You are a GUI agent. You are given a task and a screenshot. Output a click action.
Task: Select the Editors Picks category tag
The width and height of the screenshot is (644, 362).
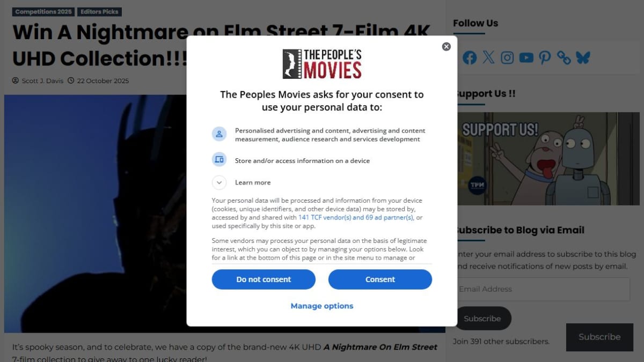click(100, 11)
